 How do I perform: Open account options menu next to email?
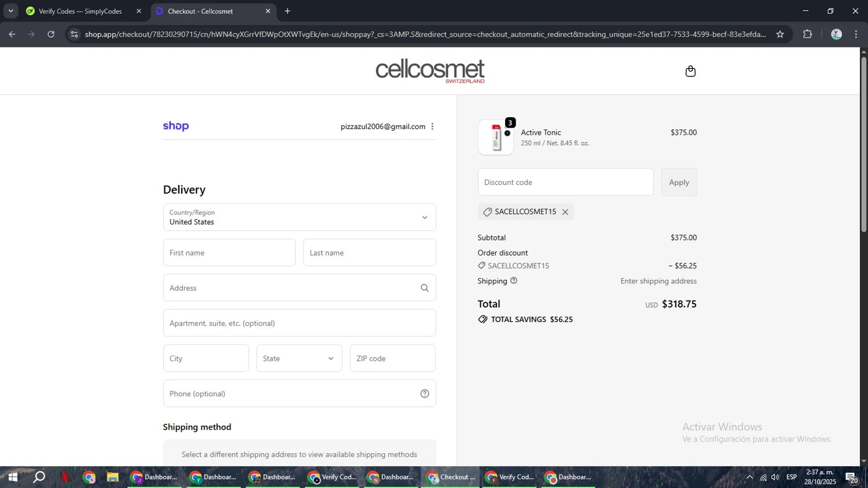432,127
